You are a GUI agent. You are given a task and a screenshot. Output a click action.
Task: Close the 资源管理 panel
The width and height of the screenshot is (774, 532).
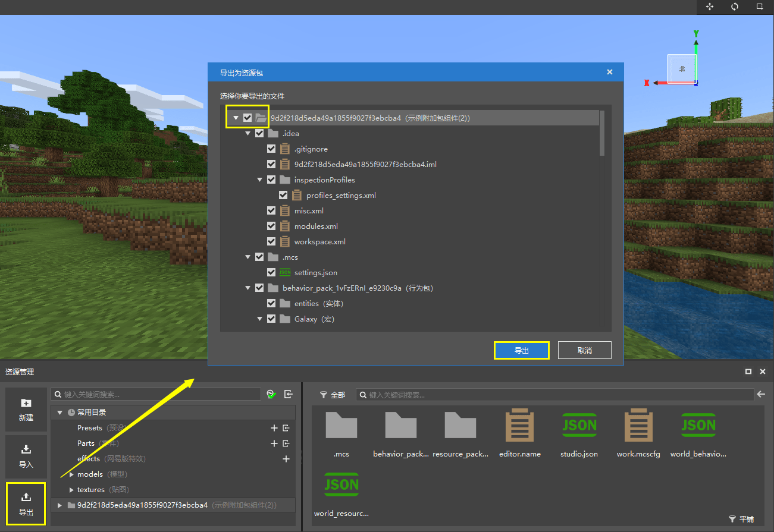763,372
